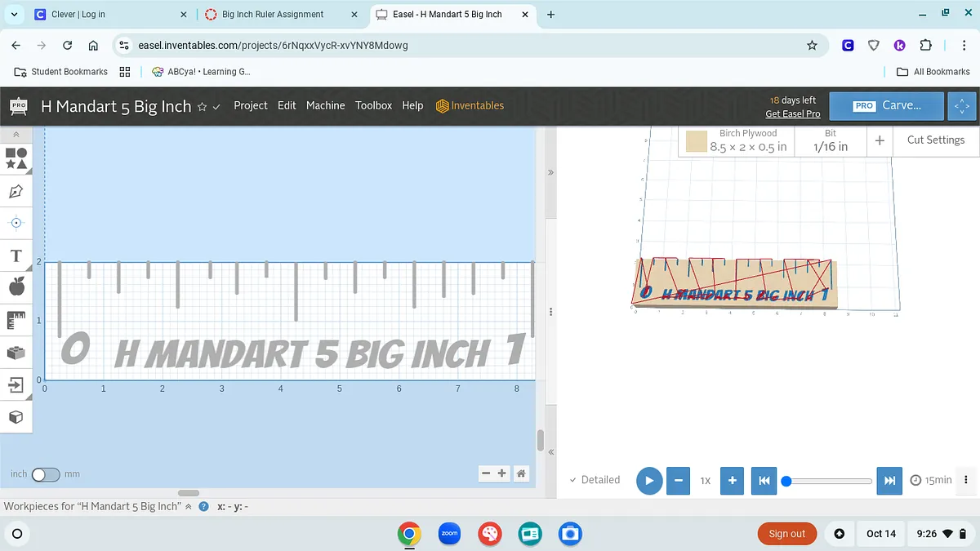Click the 3D cube icon in sidebar
Viewport: 980px width, 551px height.
coord(16,417)
